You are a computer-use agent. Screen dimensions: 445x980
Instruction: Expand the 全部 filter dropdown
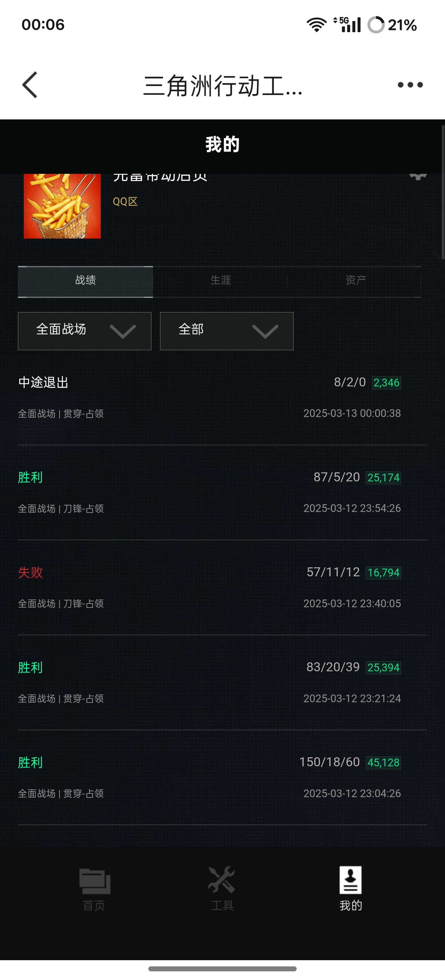click(227, 331)
